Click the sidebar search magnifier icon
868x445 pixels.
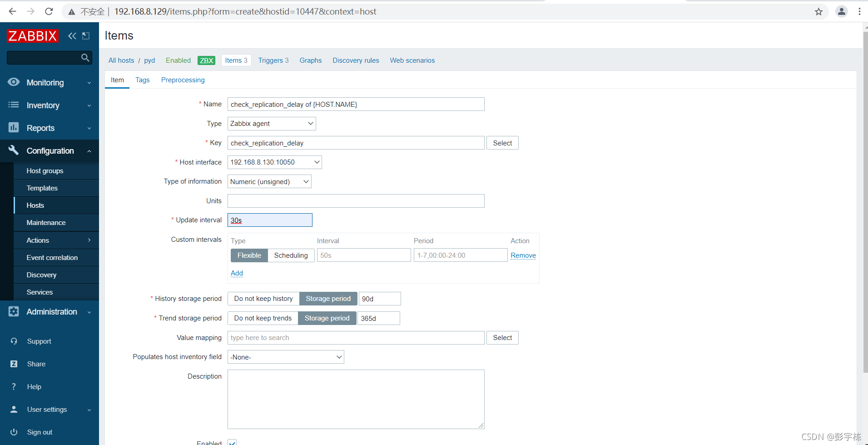pos(85,58)
